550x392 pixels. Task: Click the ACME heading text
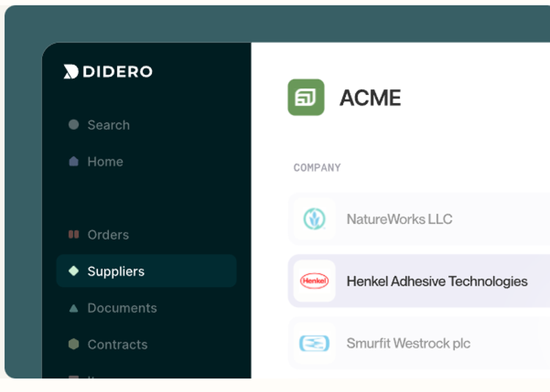click(370, 97)
